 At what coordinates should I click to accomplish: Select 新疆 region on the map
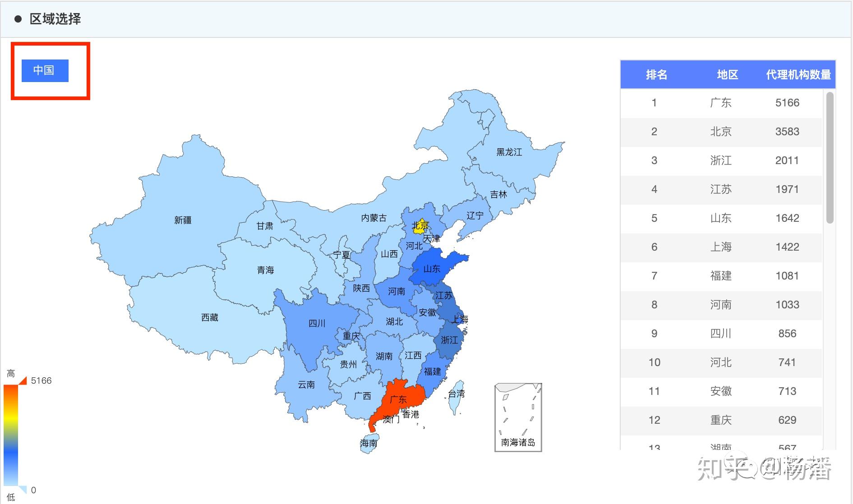tap(183, 220)
